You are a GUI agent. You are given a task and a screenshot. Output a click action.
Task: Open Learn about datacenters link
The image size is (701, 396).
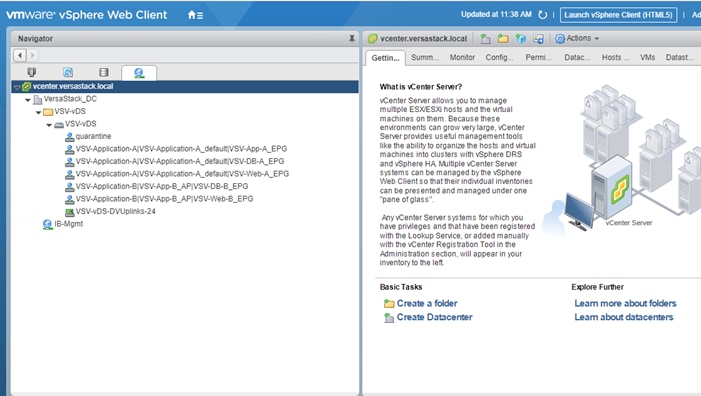click(x=624, y=317)
